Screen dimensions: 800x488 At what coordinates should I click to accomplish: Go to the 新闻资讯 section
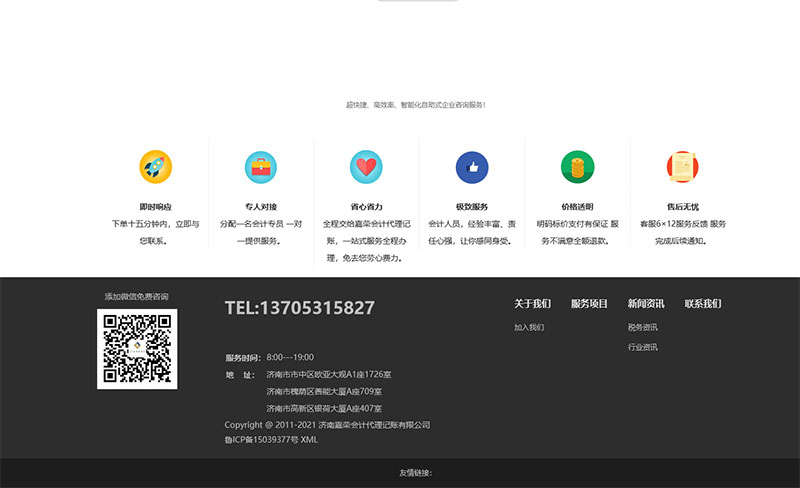pos(646,304)
